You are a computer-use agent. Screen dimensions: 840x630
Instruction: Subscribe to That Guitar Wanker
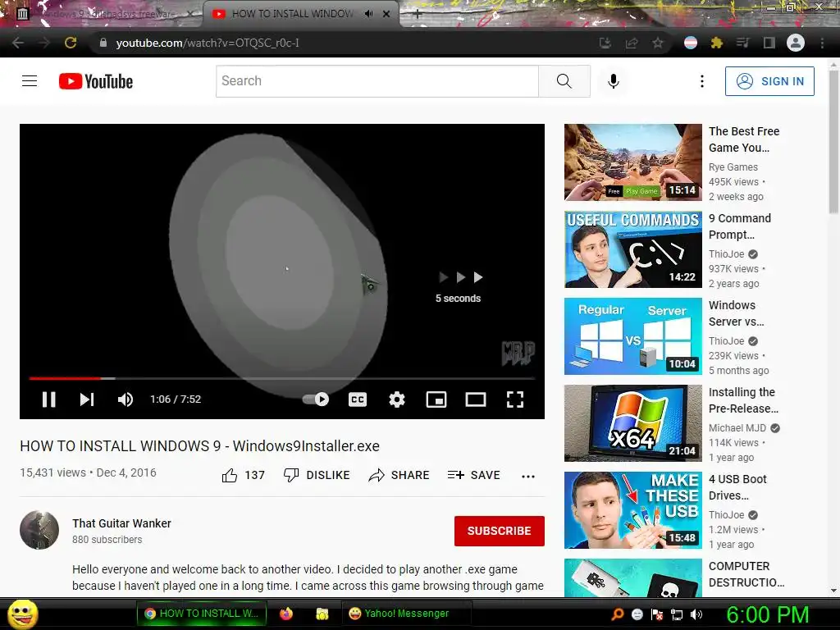click(x=500, y=531)
